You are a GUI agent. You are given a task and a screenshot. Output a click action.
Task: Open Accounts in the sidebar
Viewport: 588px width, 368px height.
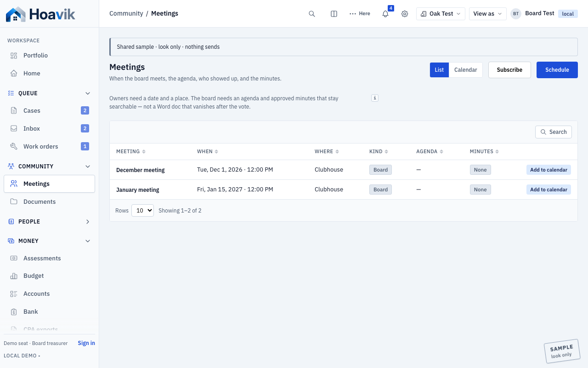pos(49,294)
